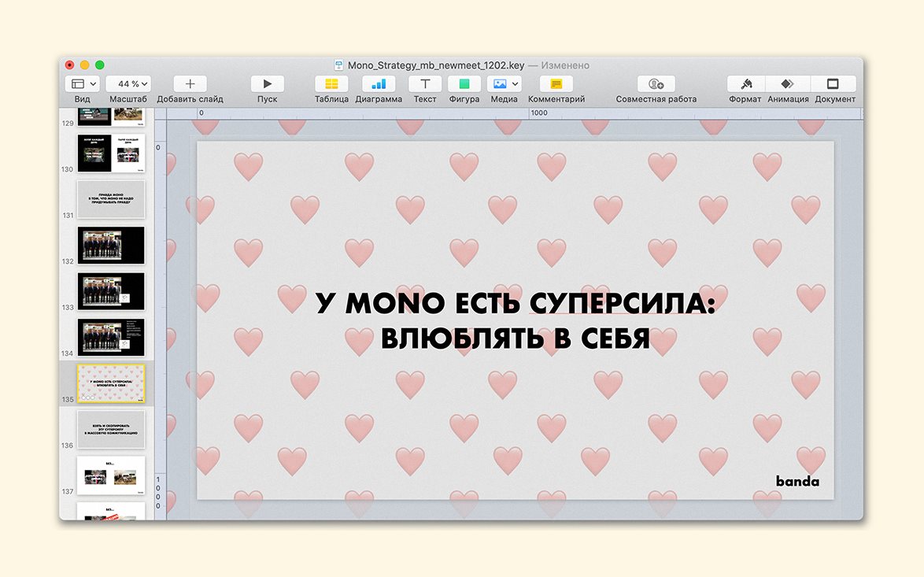Open the Документ inspector panel
This screenshot has height=577, width=924.
click(833, 83)
